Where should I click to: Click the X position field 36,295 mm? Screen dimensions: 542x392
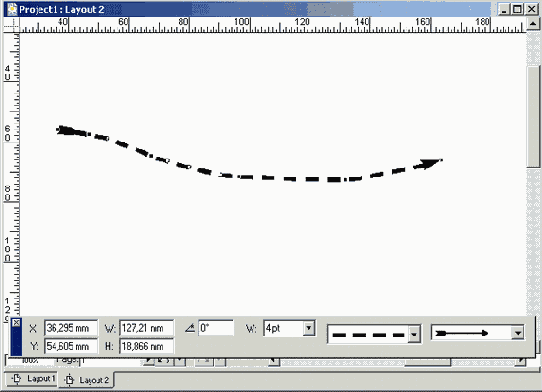coord(71,328)
